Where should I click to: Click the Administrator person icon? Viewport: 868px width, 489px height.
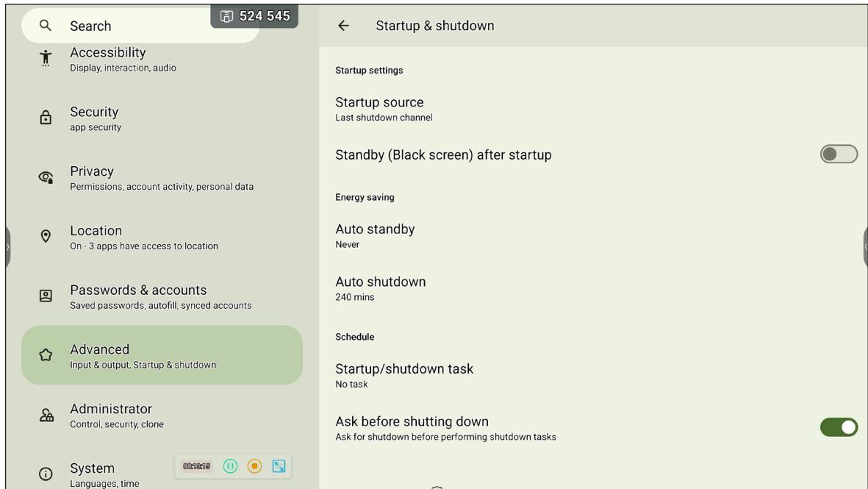46,415
